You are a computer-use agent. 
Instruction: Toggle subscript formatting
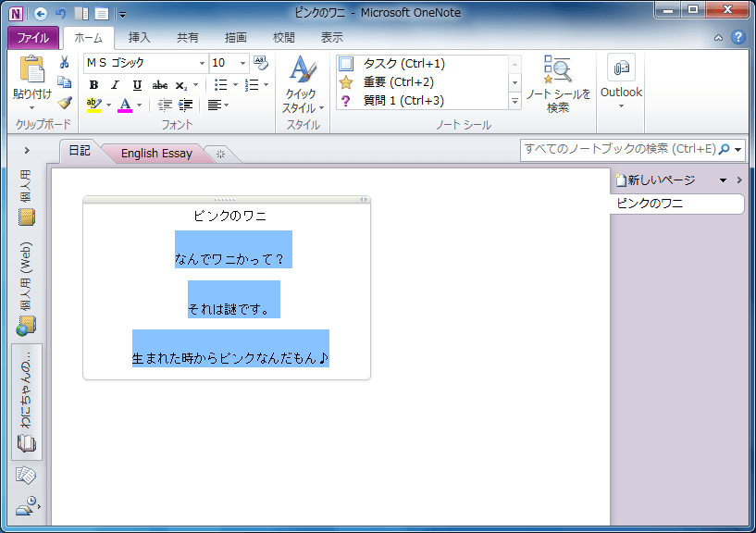[180, 85]
